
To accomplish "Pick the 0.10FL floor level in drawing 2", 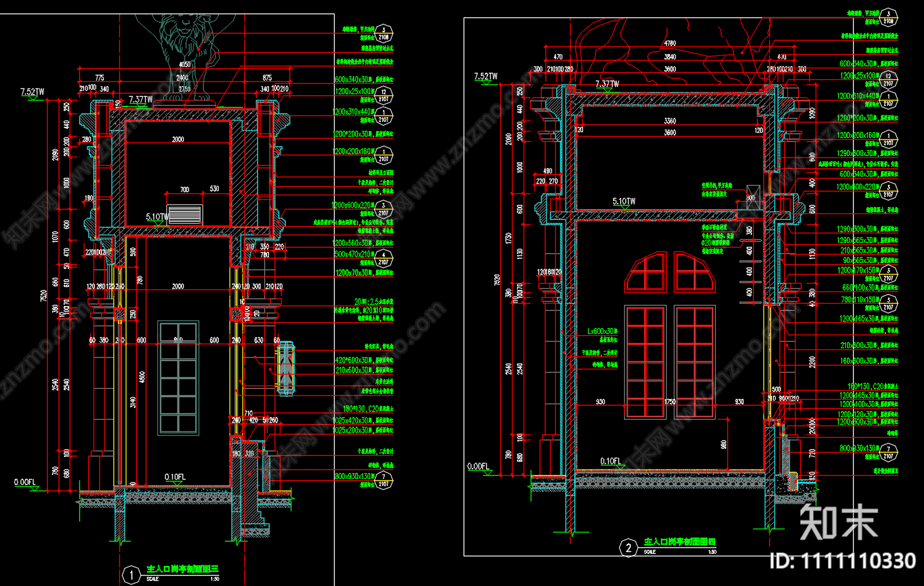I will click(610, 461).
